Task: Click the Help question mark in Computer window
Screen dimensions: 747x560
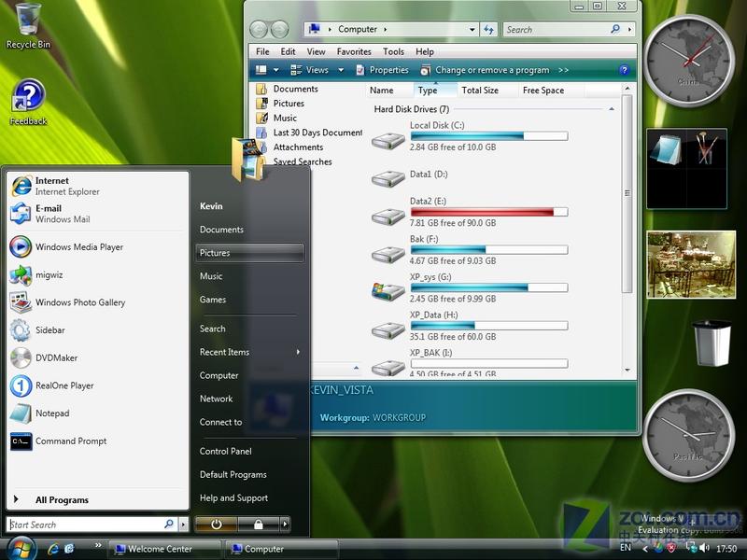Action: tap(624, 70)
